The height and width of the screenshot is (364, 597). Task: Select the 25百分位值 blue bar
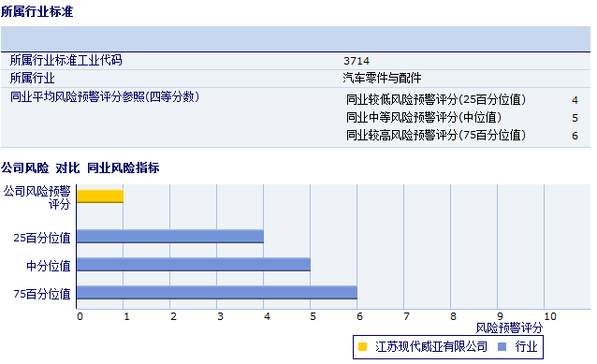point(169,237)
